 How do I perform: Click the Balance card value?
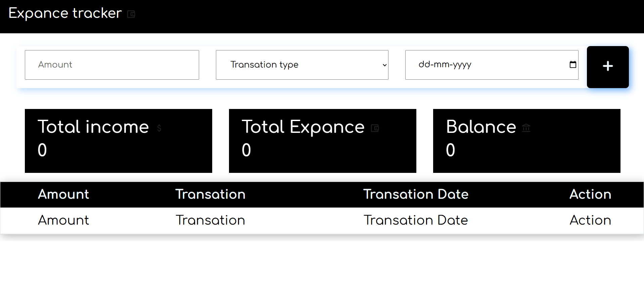pyautogui.click(x=451, y=150)
